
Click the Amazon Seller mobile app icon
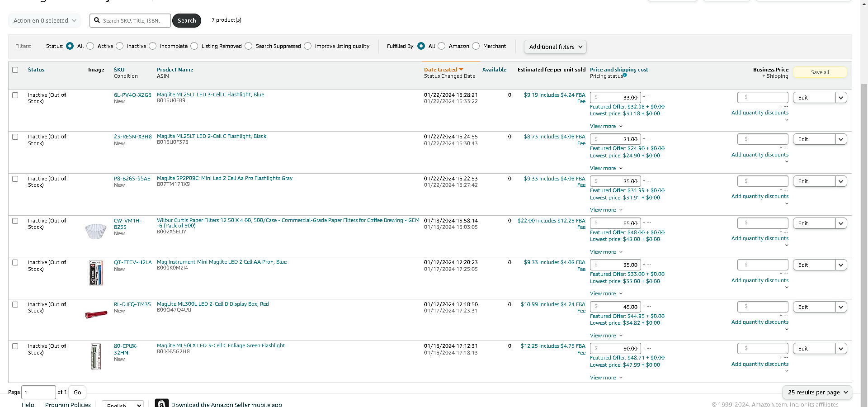coord(161,403)
